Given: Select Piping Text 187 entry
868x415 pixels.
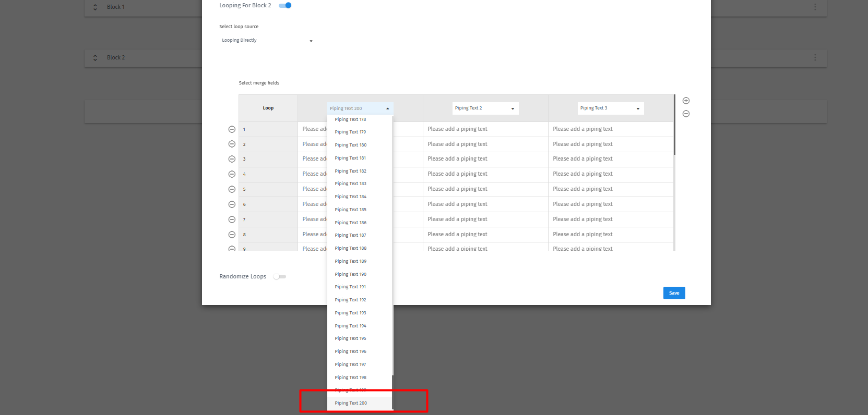Looking at the screenshot, I should tap(360, 235).
